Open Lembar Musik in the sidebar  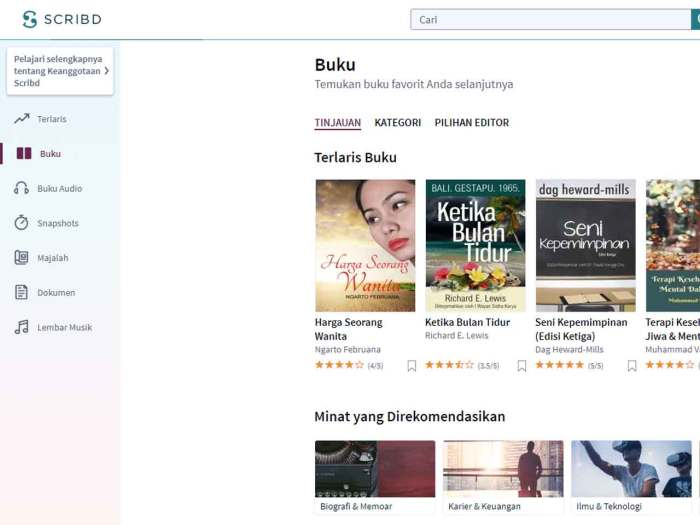tap(65, 328)
